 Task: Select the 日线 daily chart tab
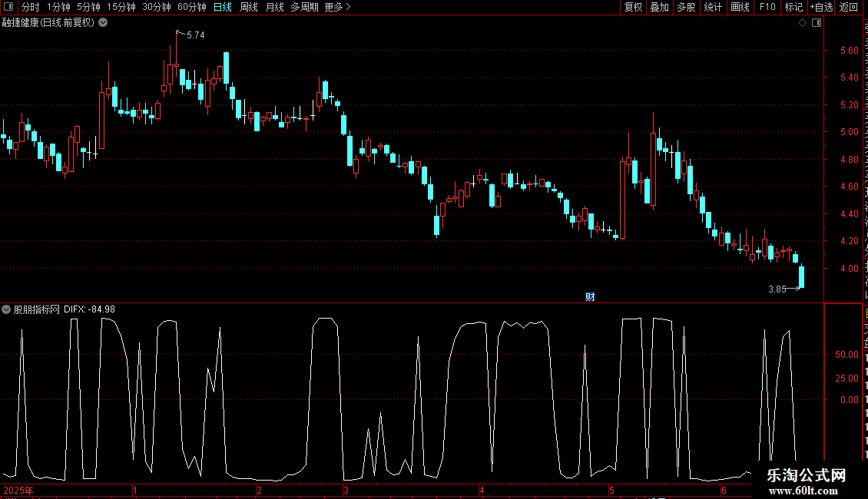[x=223, y=7]
